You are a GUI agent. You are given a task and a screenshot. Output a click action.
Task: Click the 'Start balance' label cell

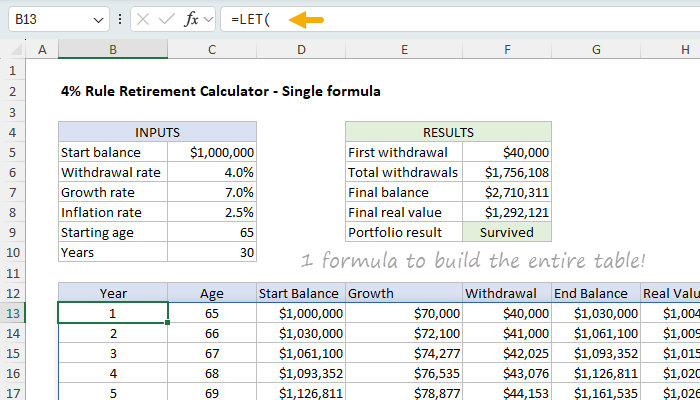(113, 152)
